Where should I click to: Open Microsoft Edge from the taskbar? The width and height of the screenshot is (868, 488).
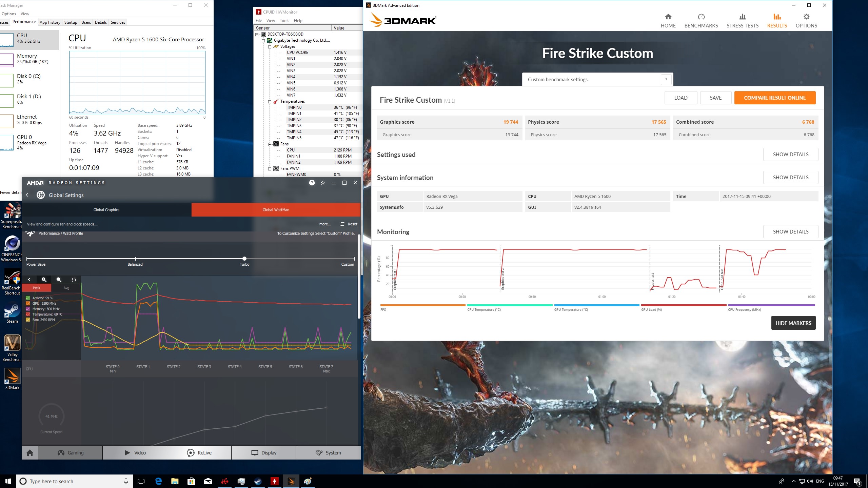click(x=158, y=481)
